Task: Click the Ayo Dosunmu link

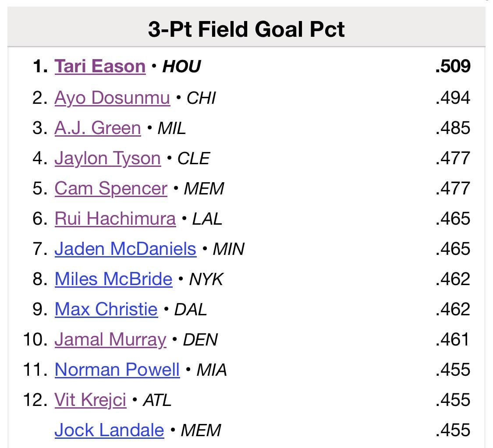Action: pos(113,97)
